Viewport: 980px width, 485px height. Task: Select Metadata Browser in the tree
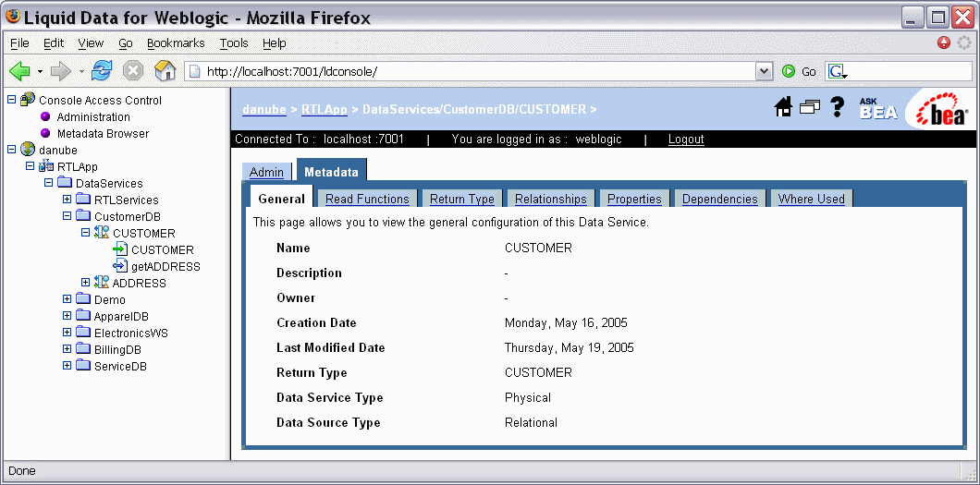[x=104, y=134]
